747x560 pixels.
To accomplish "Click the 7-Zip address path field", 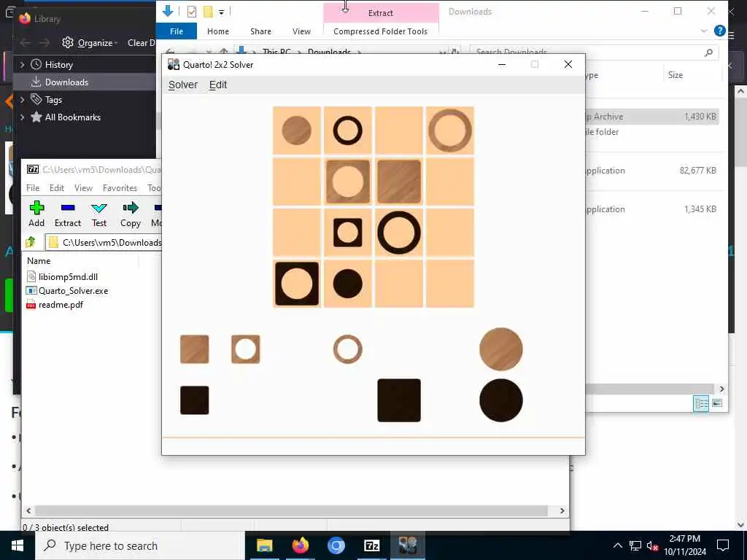I will point(104,242).
